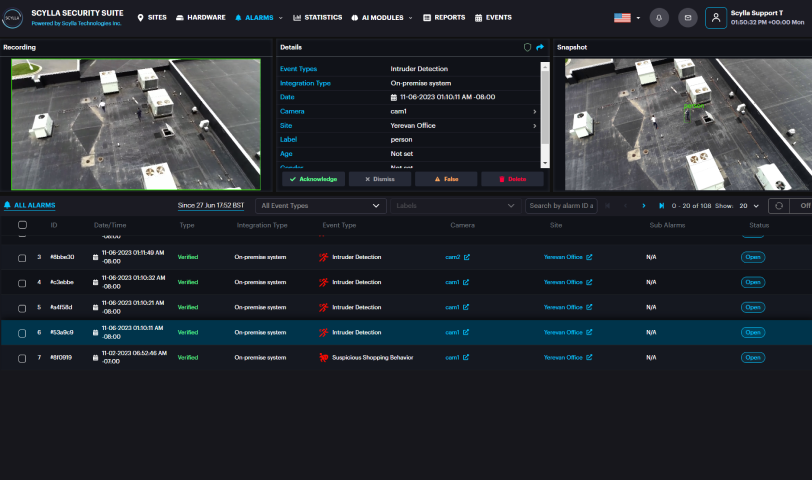Check the box for alarm #c3ebbe

click(x=22, y=283)
